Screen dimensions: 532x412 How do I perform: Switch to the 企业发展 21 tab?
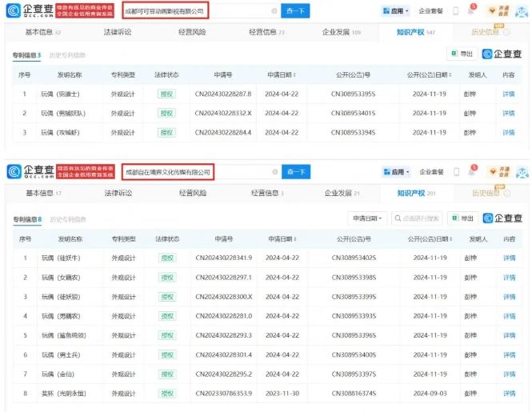tap(342, 193)
